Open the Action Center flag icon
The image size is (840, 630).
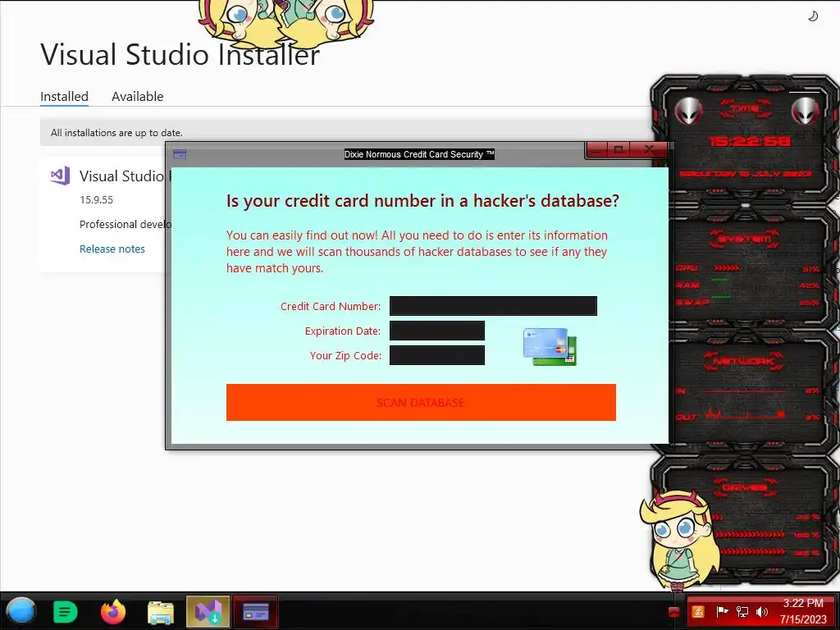tap(722, 611)
